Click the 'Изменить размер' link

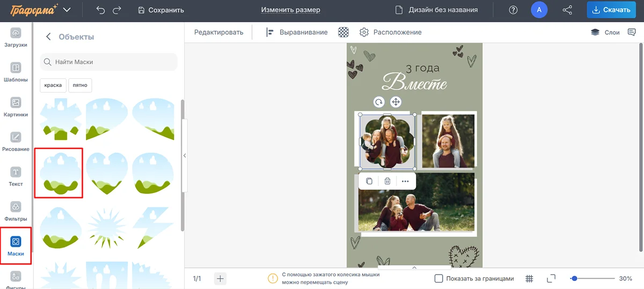[290, 10]
